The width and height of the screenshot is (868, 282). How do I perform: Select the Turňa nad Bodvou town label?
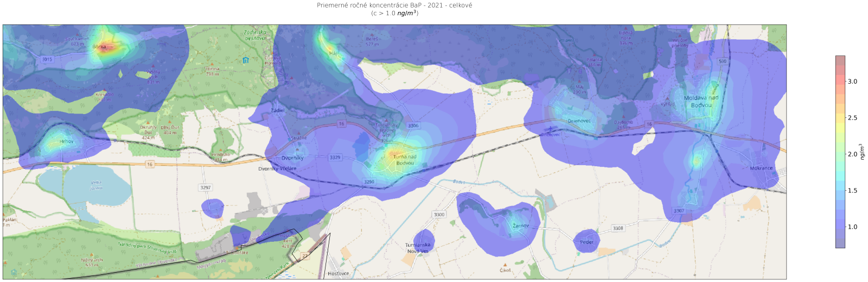click(x=405, y=160)
